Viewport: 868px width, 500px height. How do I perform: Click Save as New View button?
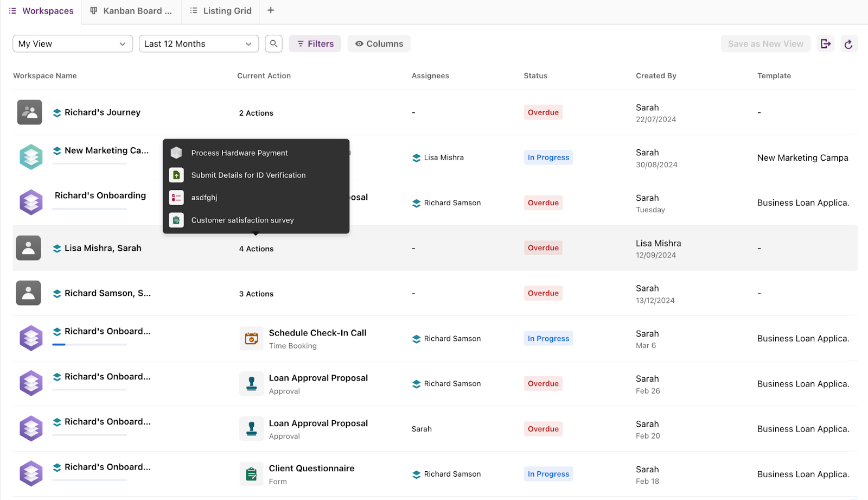[x=765, y=44]
